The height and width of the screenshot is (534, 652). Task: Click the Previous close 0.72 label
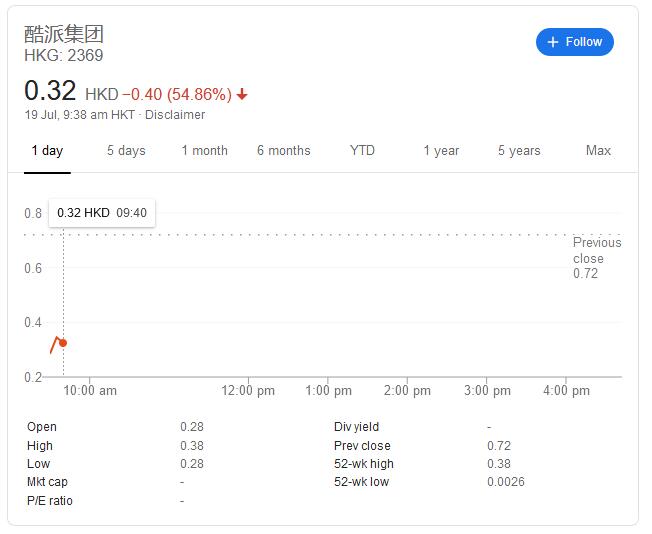(596, 258)
